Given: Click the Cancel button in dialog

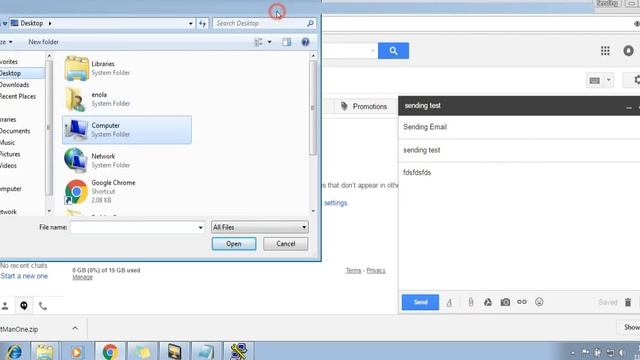Looking at the screenshot, I should (286, 244).
